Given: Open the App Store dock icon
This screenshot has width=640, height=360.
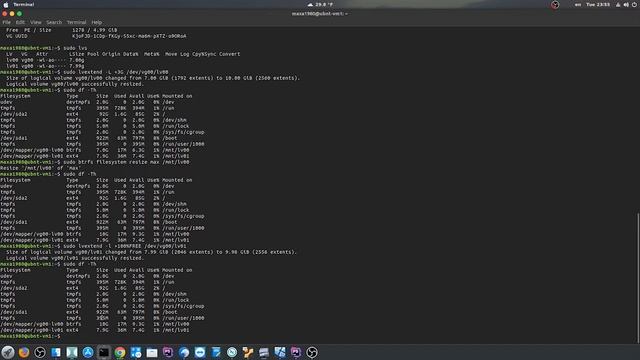Looking at the screenshot, I should coord(88,352).
